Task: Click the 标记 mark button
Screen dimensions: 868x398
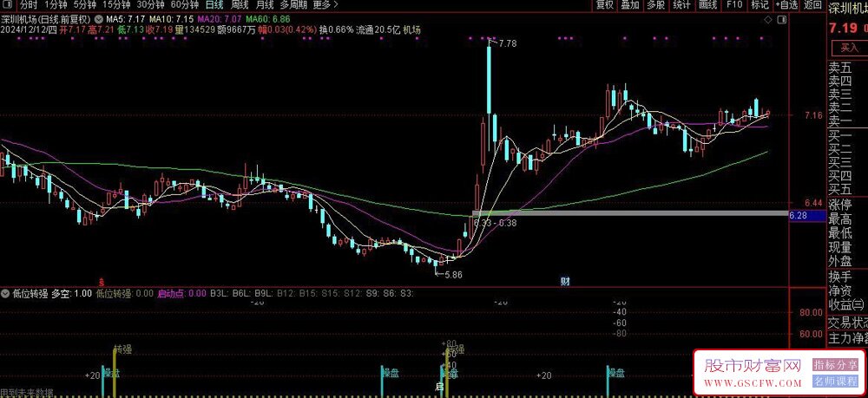Action: [x=760, y=5]
